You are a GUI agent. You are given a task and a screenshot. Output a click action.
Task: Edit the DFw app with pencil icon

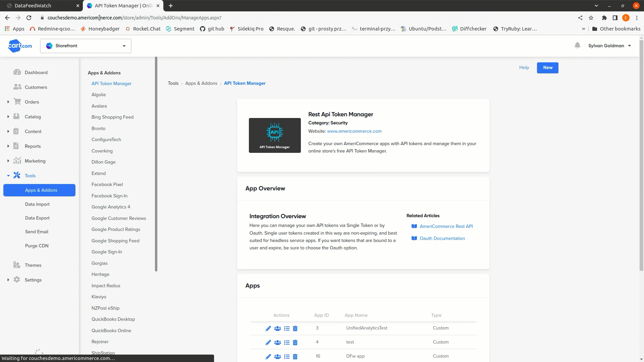(268, 357)
